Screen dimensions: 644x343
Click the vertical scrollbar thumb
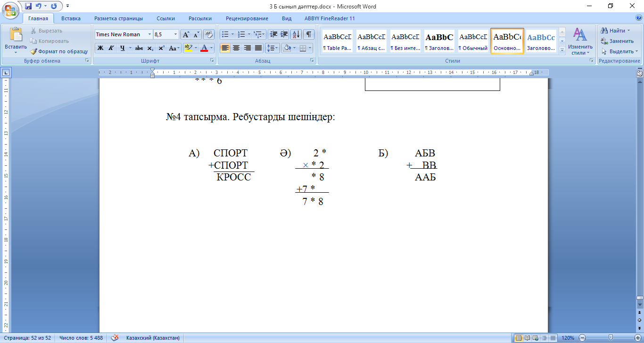pos(640,298)
